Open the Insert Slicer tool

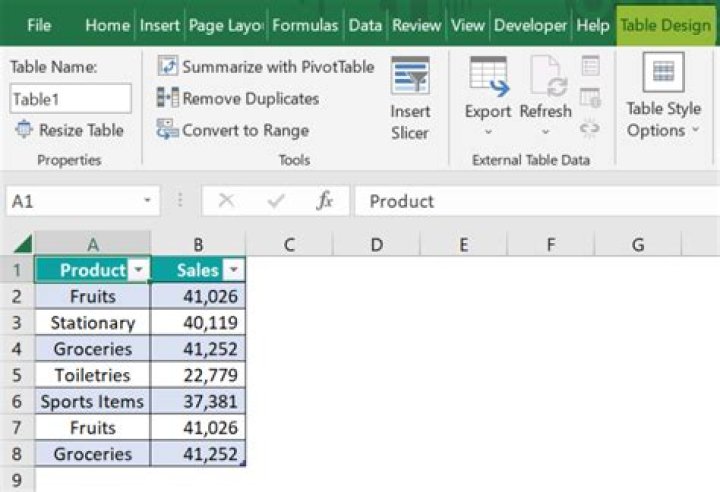(410, 98)
